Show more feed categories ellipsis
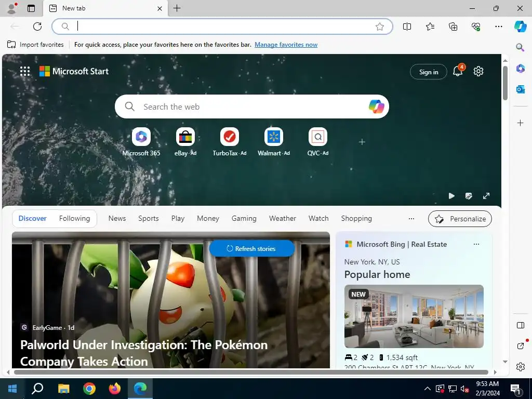The image size is (532, 399). [x=411, y=219]
